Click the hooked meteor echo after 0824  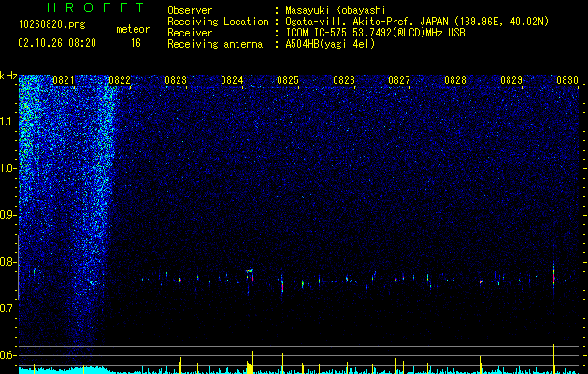pyautogui.click(x=251, y=274)
